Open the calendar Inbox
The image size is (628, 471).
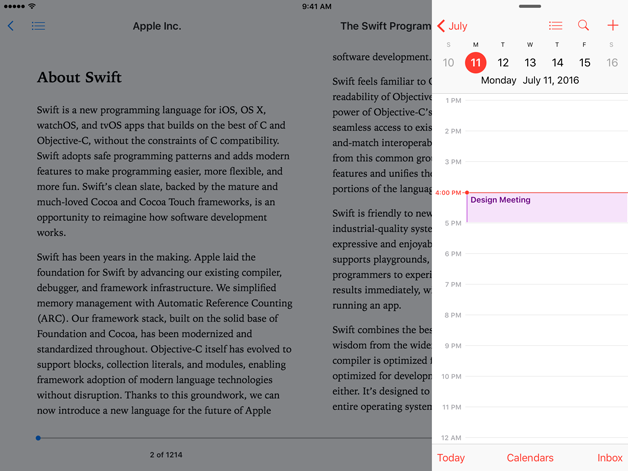(x=610, y=458)
